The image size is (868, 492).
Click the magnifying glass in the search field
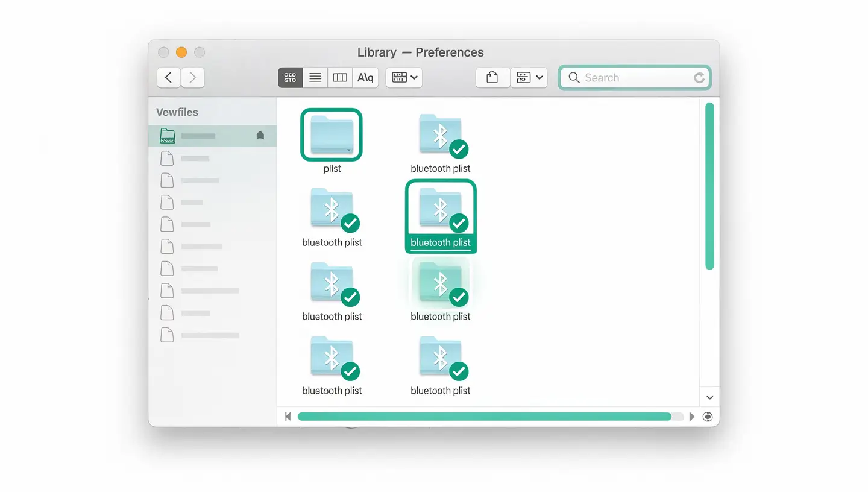point(574,77)
